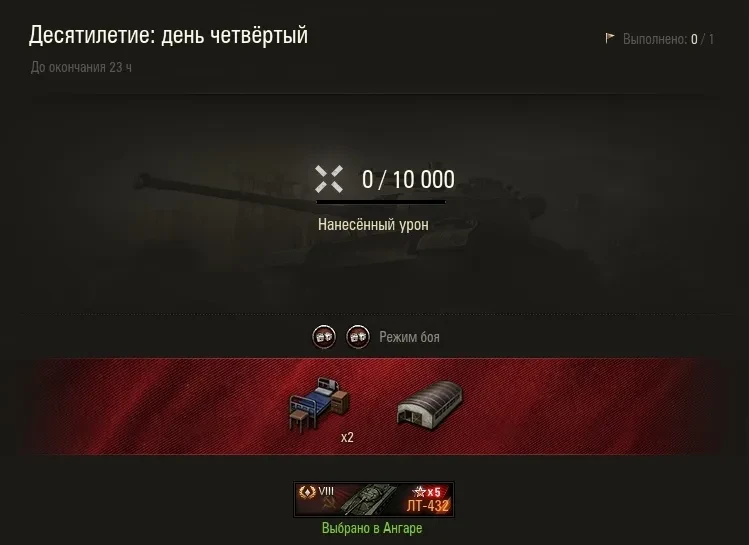
Task: Click the barracks bed reward icon
Action: [x=319, y=404]
